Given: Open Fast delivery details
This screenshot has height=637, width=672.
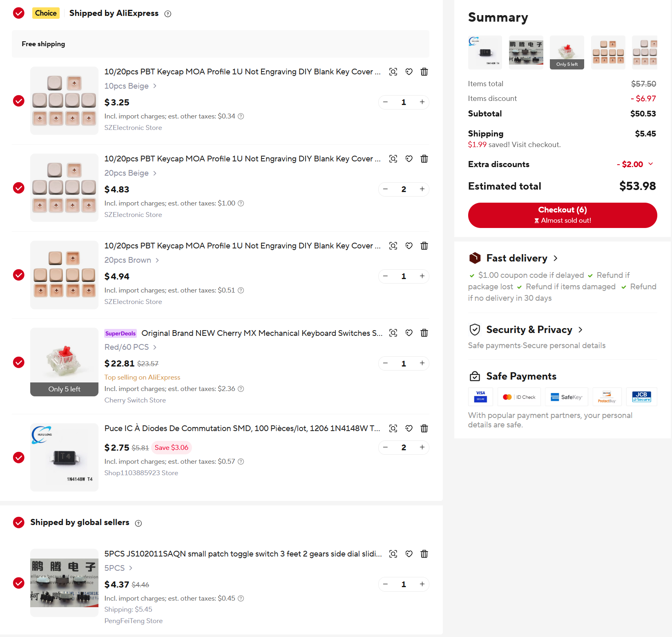Looking at the screenshot, I should point(517,258).
